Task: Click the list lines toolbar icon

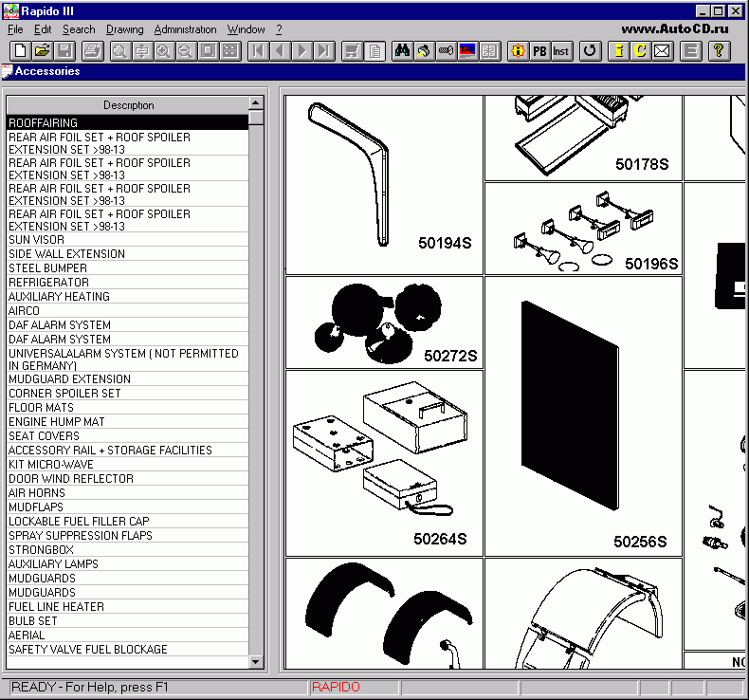Action: pyautogui.click(x=691, y=50)
